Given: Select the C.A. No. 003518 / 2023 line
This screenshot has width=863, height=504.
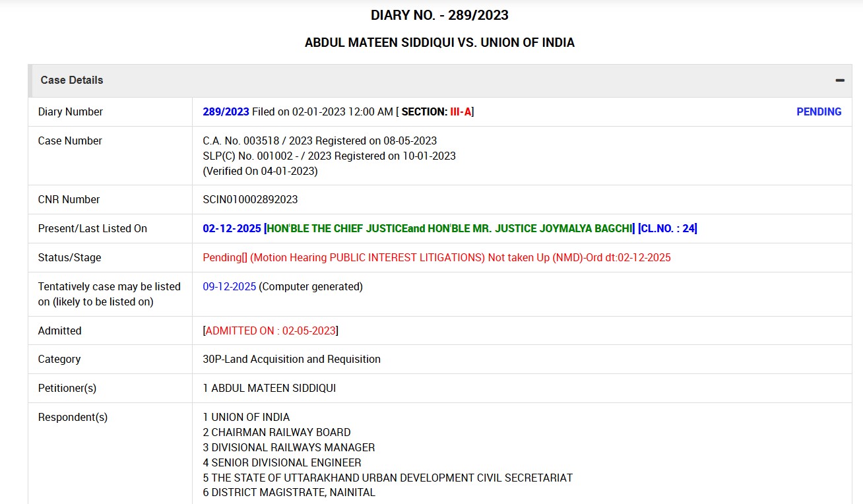Looking at the screenshot, I should (319, 141).
